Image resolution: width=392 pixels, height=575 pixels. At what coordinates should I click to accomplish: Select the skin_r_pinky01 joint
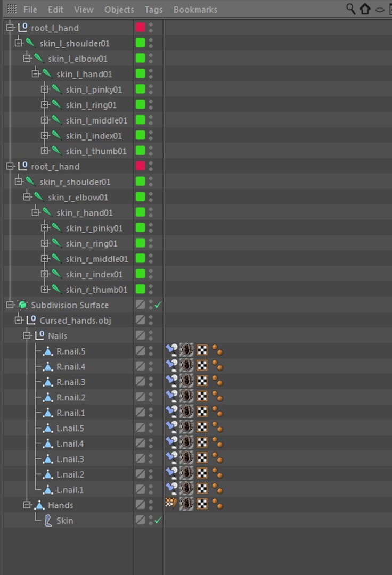[94, 228]
